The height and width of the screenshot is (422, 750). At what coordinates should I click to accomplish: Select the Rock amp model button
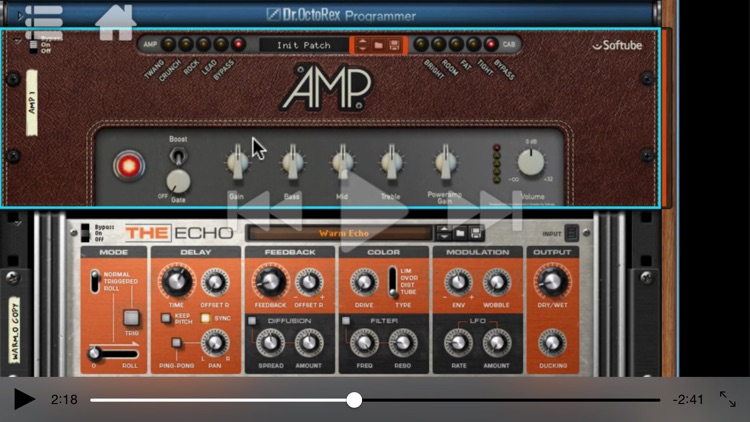[x=203, y=44]
